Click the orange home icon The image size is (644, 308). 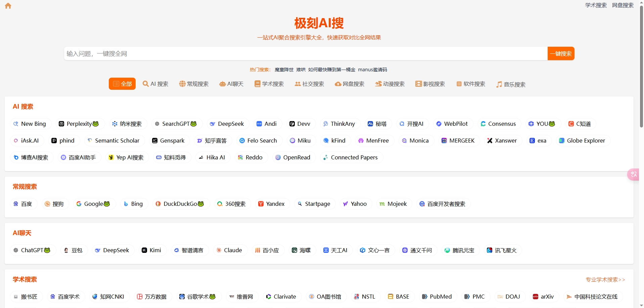pos(8,6)
